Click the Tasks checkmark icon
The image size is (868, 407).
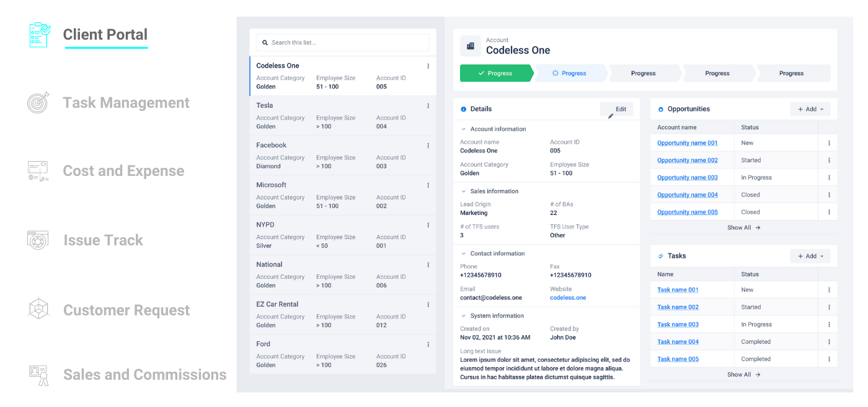pyautogui.click(x=661, y=256)
